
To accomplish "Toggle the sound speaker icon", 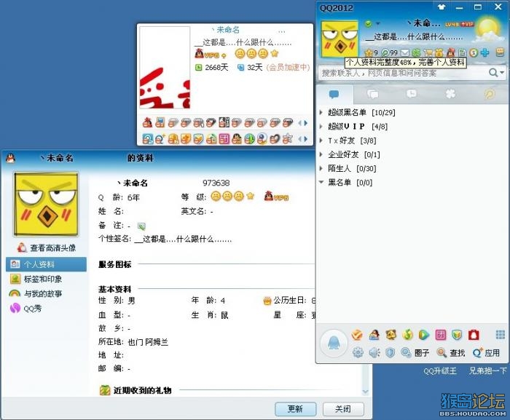I will tap(374, 352).
